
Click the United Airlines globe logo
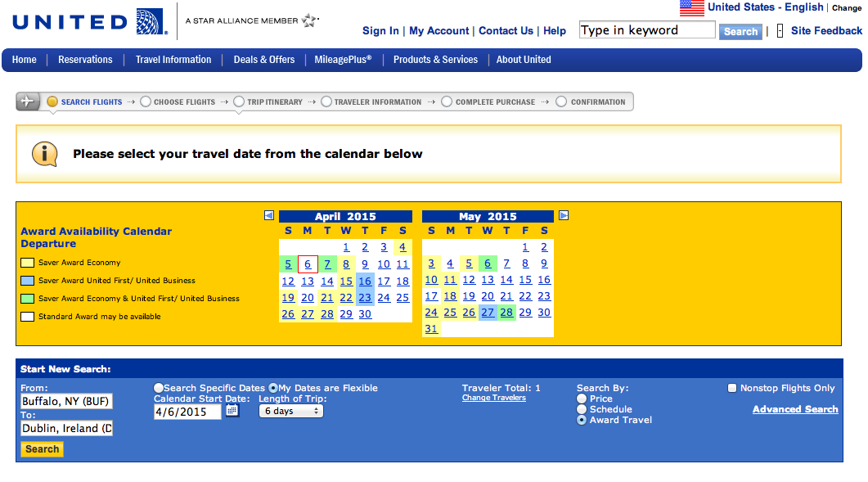150,21
